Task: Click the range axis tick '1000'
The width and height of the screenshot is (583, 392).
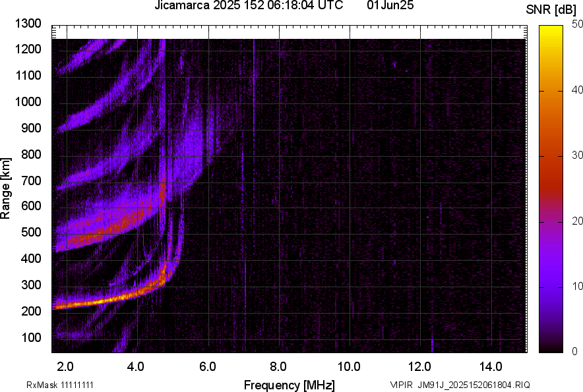Action: click(x=28, y=101)
